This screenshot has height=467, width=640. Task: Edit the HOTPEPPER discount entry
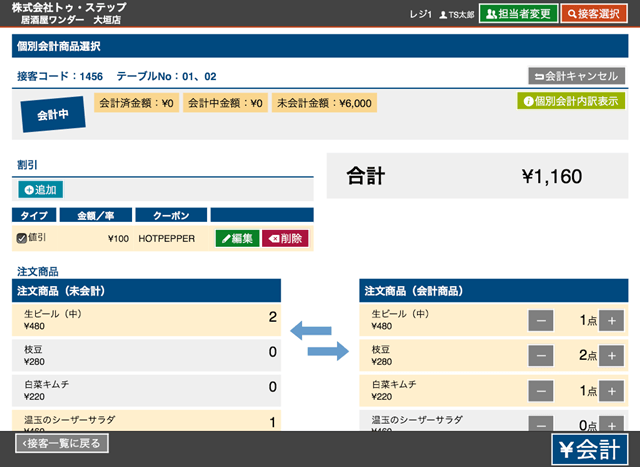[236, 238]
